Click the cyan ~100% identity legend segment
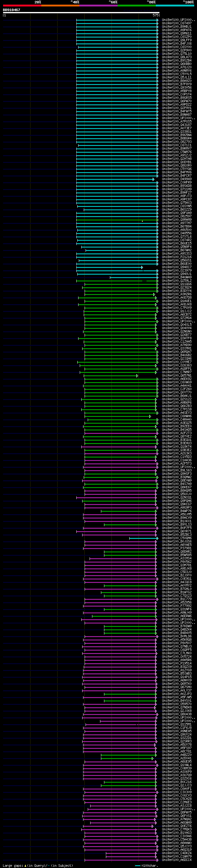Viewport: 197px width, 868px height. click(175, 6)
